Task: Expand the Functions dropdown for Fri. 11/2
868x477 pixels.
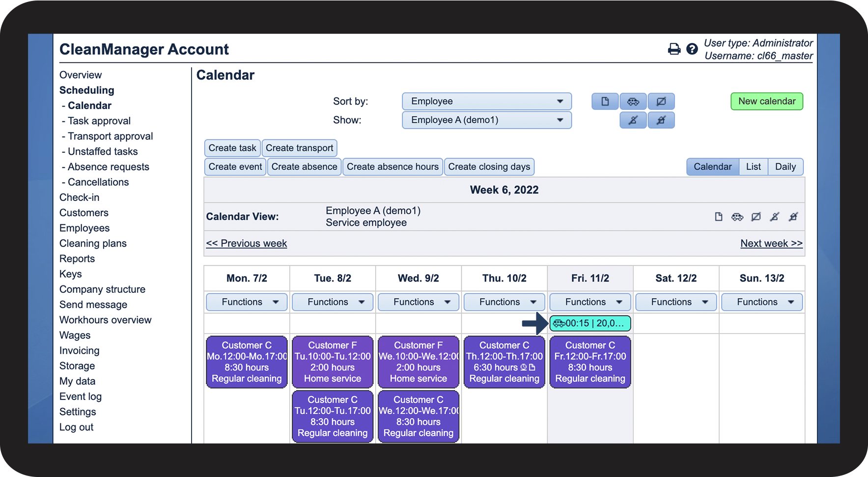Action: coord(590,302)
